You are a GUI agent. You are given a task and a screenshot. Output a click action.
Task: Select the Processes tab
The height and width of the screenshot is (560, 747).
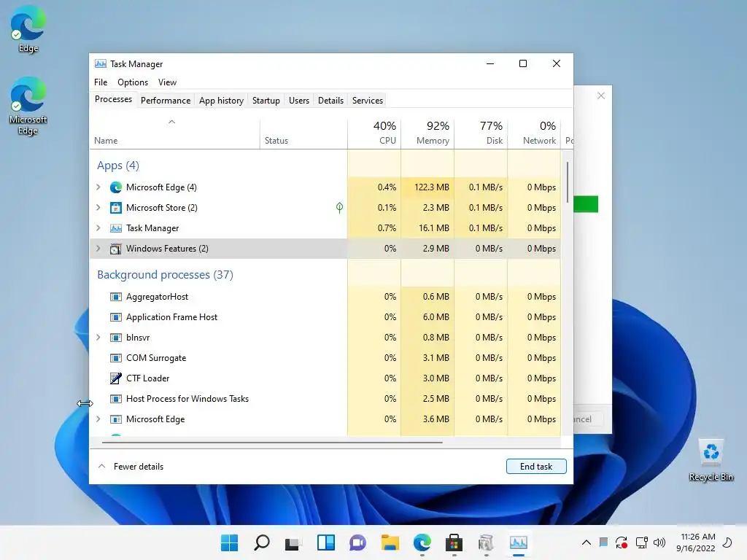tap(113, 99)
